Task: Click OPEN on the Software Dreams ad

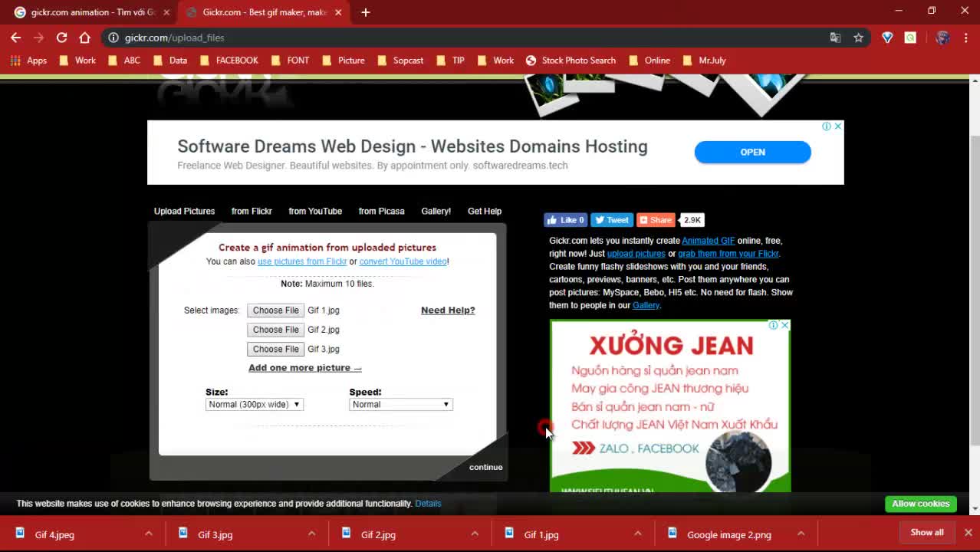Action: point(752,152)
